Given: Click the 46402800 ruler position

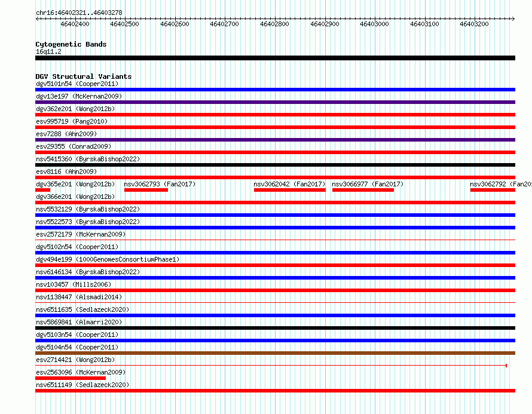Looking at the screenshot, I should [274, 24].
